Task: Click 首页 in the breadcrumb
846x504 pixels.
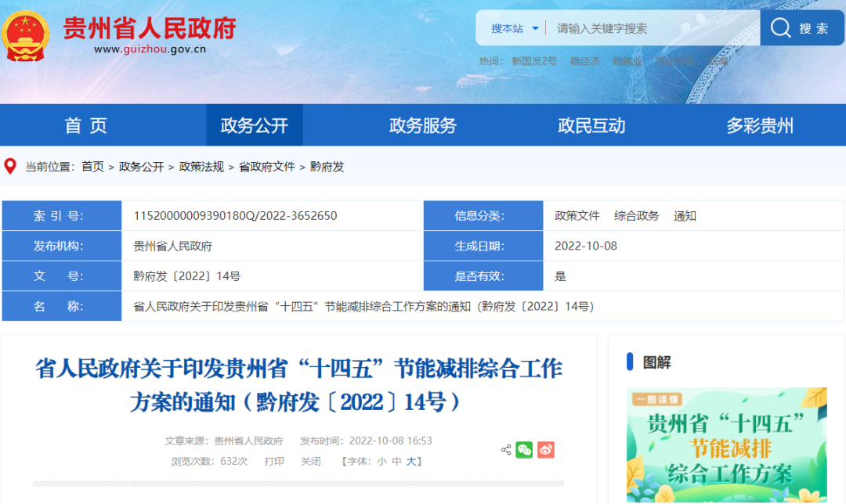Action: click(x=92, y=167)
